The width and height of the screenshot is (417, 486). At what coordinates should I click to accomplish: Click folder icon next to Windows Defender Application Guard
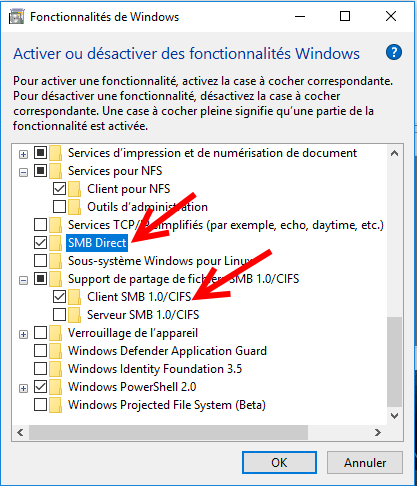(x=56, y=351)
